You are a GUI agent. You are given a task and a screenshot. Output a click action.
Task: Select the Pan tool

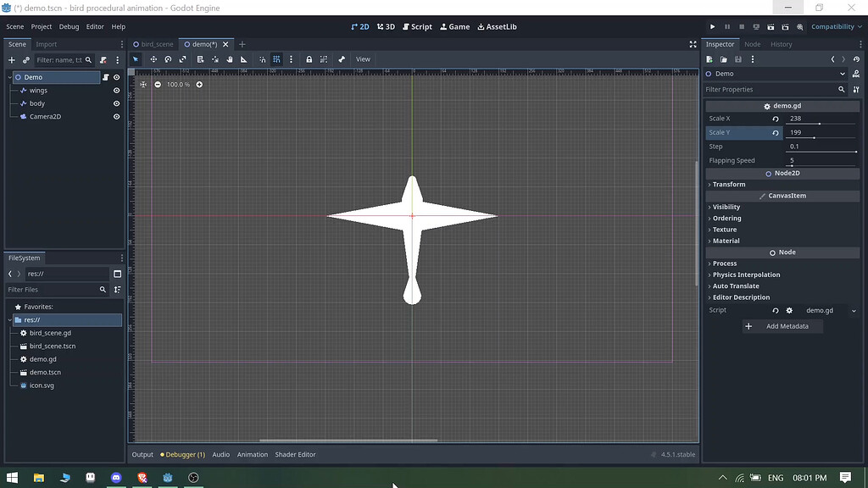click(229, 59)
